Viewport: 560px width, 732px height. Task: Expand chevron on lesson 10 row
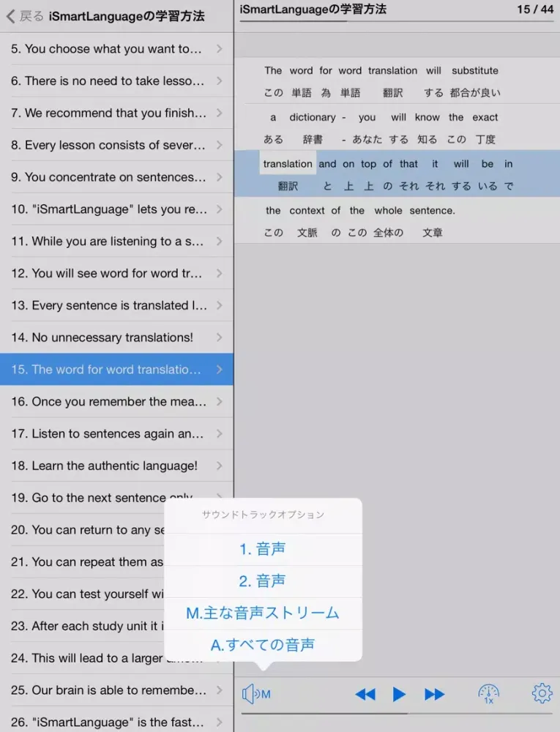[x=220, y=209]
